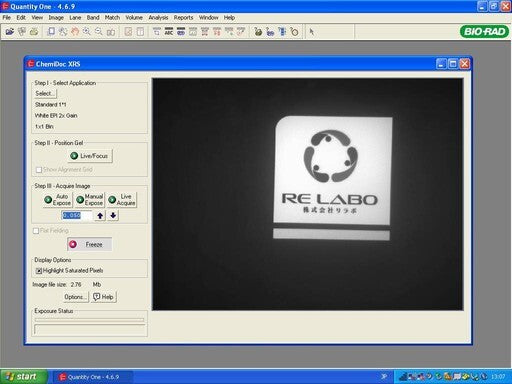The width and height of the screenshot is (512, 384).
Task: Click the ABC text tool icon
Action: click(x=169, y=32)
